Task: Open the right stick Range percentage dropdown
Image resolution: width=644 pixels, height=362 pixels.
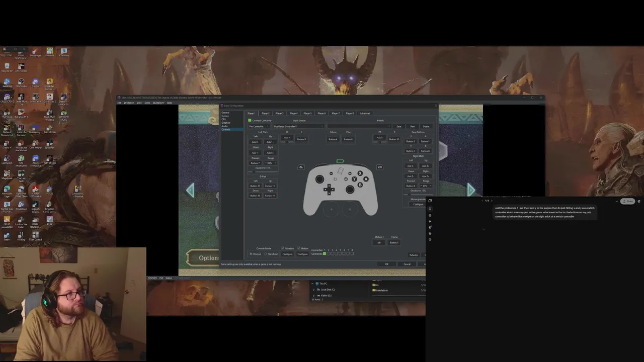Action: click(426, 186)
